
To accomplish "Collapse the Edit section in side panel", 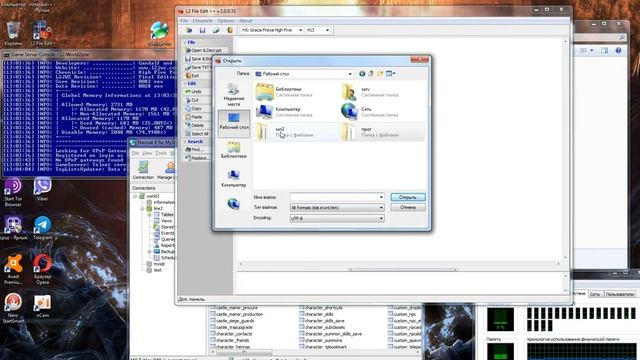I will click(190, 83).
